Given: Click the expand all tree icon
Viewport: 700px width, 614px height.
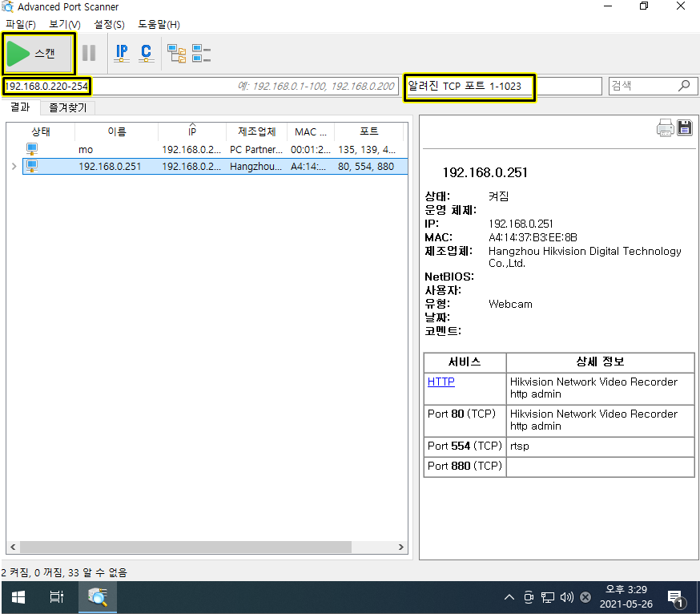Looking at the screenshot, I should (176, 53).
